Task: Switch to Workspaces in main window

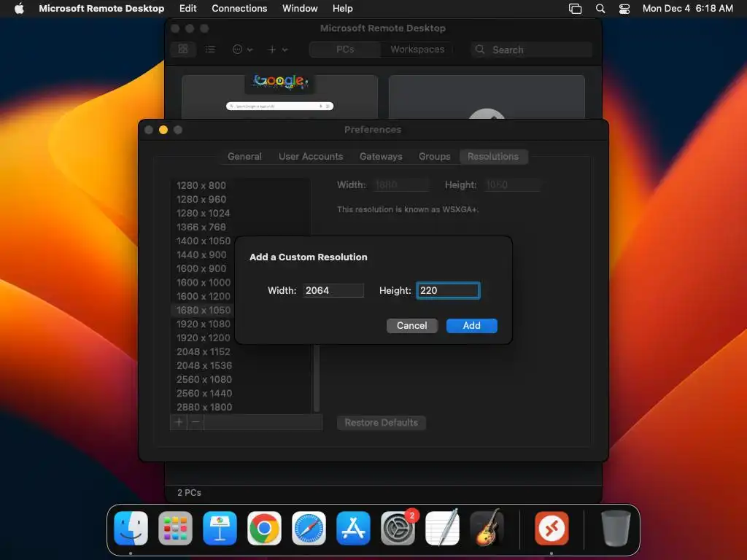Action: click(417, 50)
